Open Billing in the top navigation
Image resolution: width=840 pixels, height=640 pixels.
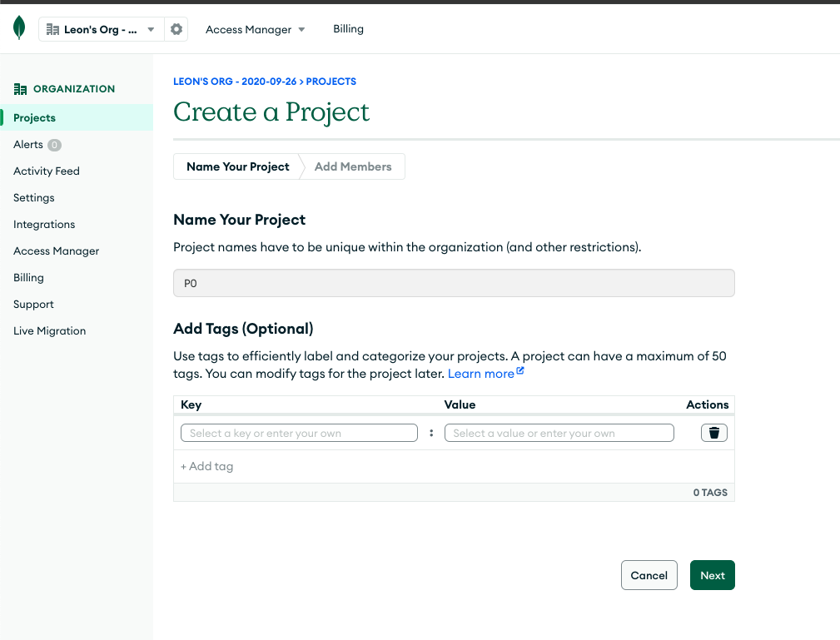[x=348, y=29]
